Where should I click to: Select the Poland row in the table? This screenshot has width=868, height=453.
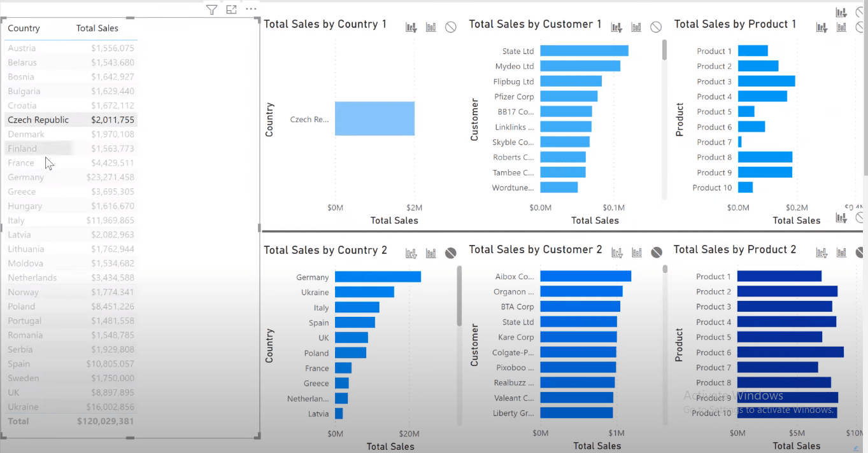click(71, 306)
